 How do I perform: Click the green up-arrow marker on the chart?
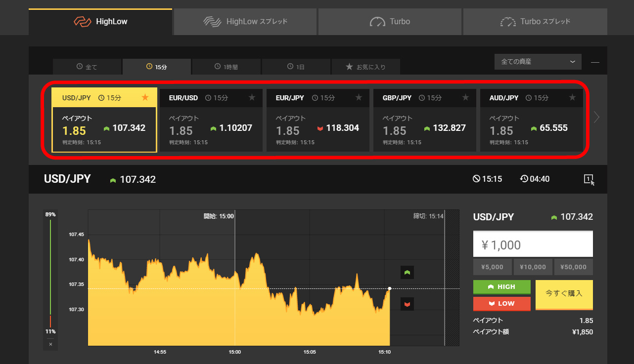[407, 272]
